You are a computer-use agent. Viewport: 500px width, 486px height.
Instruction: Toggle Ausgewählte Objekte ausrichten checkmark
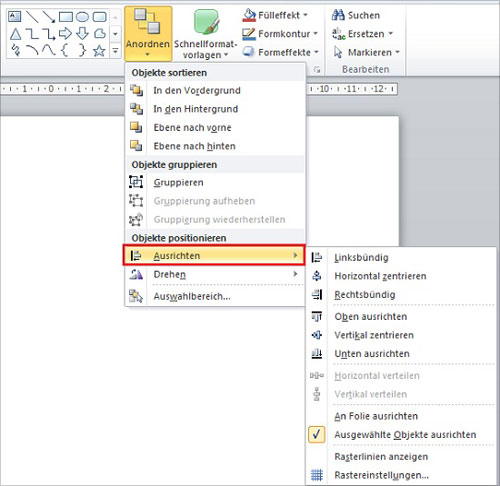[x=401, y=435]
